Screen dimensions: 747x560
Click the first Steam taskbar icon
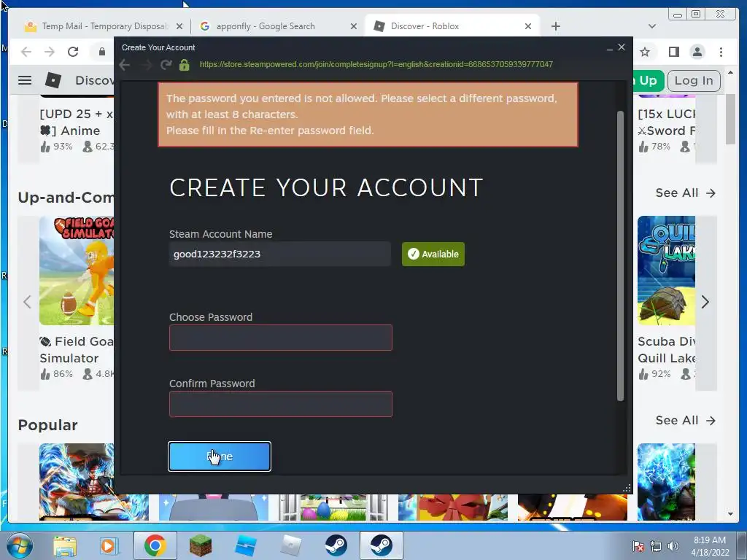click(x=336, y=545)
